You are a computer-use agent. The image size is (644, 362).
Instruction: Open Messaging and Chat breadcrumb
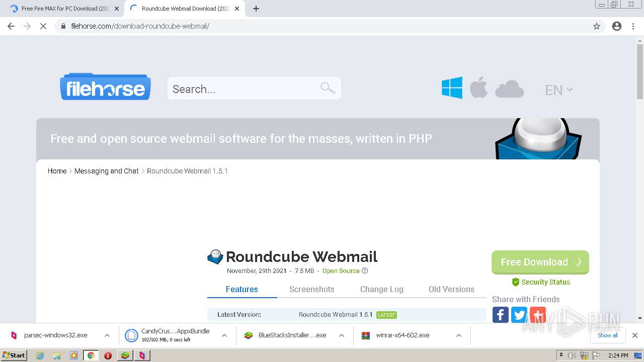click(x=106, y=171)
